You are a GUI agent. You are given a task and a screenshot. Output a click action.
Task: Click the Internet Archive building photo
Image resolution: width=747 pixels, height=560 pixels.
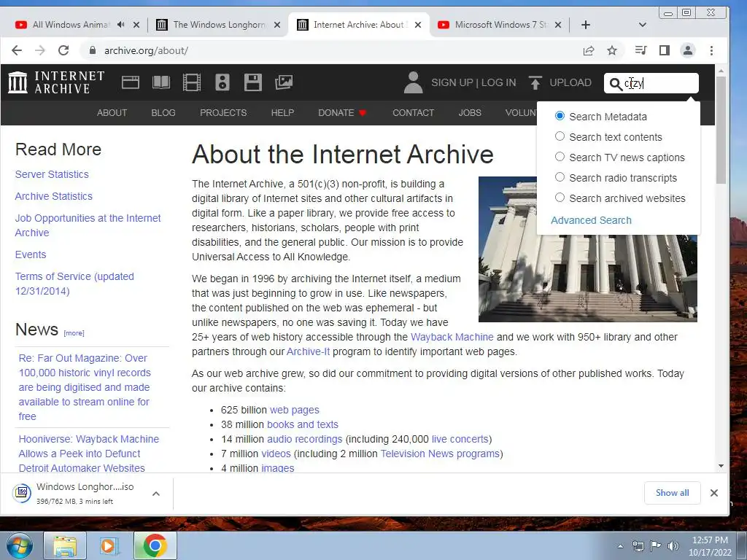[588, 249]
